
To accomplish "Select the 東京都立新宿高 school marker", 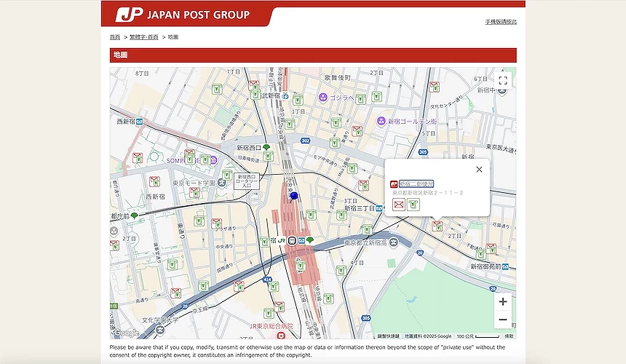I will tap(394, 242).
